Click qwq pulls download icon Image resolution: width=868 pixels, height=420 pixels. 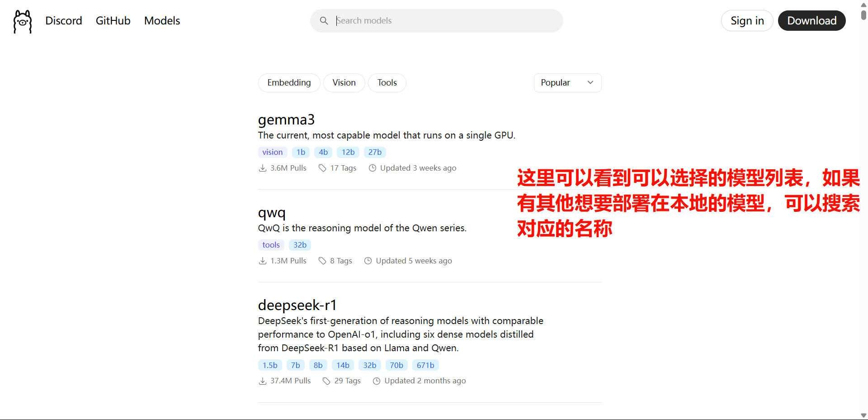pos(263,261)
